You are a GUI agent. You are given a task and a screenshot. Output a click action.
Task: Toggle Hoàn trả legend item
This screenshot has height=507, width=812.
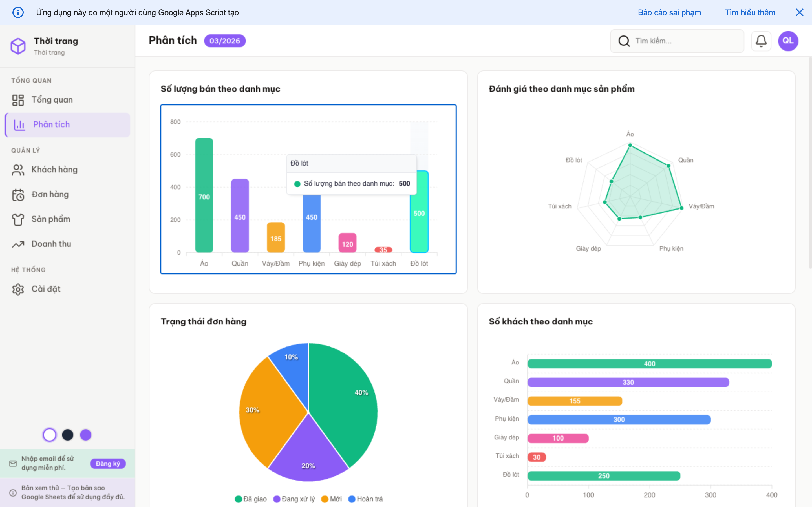(x=366, y=499)
